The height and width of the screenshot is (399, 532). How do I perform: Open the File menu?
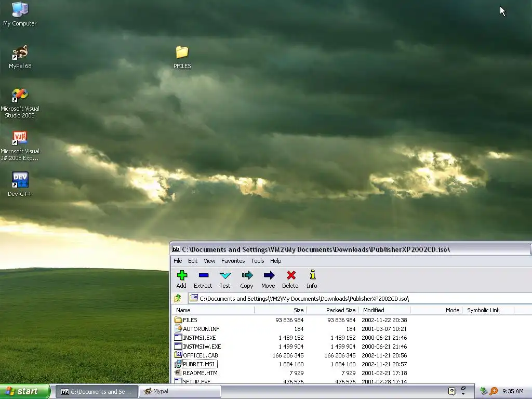click(178, 261)
